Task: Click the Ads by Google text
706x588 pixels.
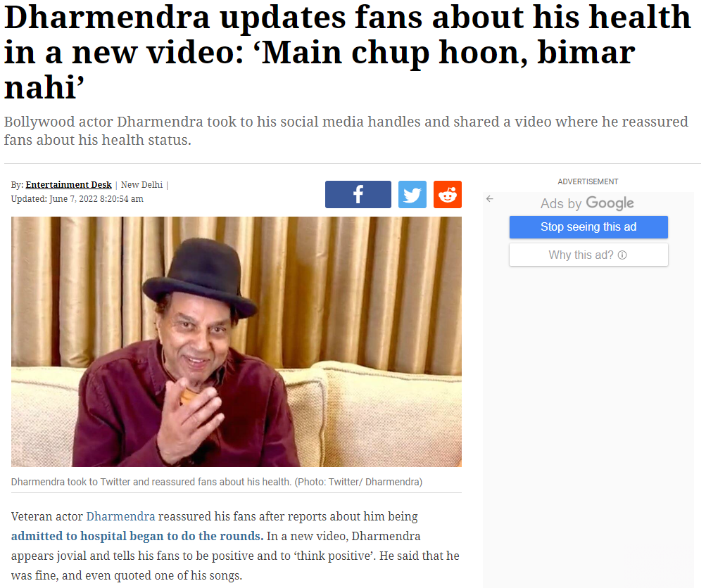Action: pos(587,203)
